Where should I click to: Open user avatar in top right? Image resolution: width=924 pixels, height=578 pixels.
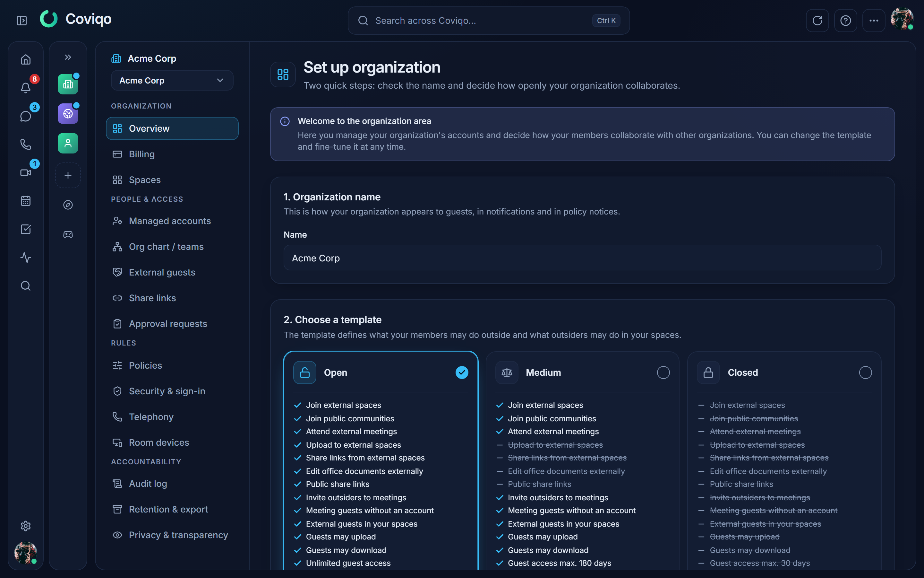(902, 19)
